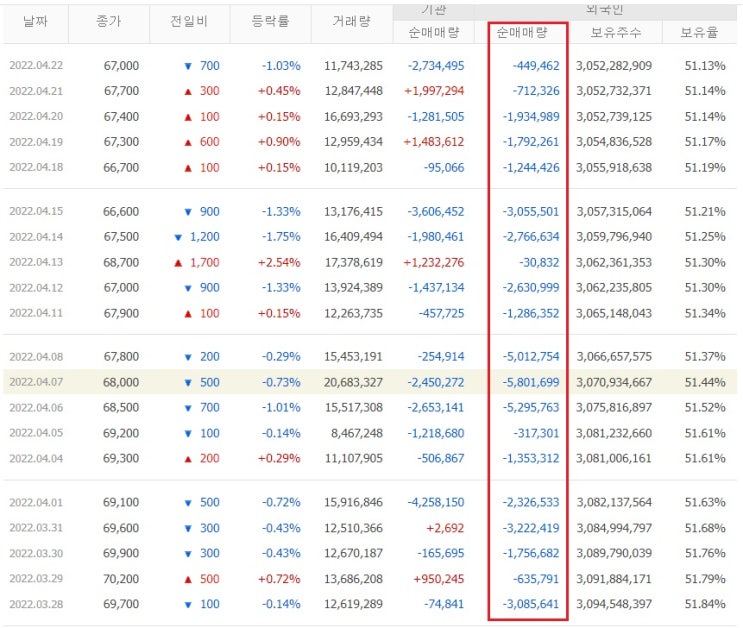Select the date 2022.04.11
The image size is (743, 628).
click(36, 313)
